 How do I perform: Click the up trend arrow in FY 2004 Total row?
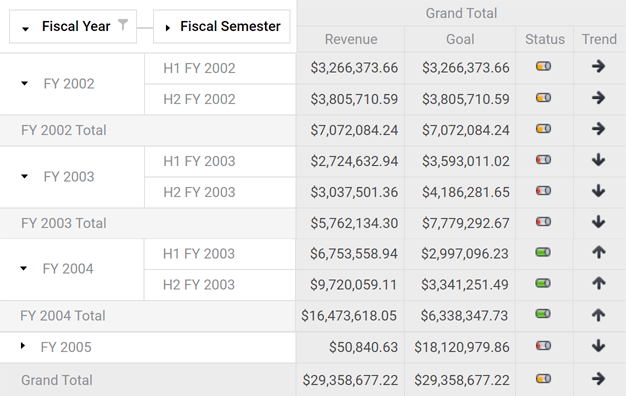(598, 315)
